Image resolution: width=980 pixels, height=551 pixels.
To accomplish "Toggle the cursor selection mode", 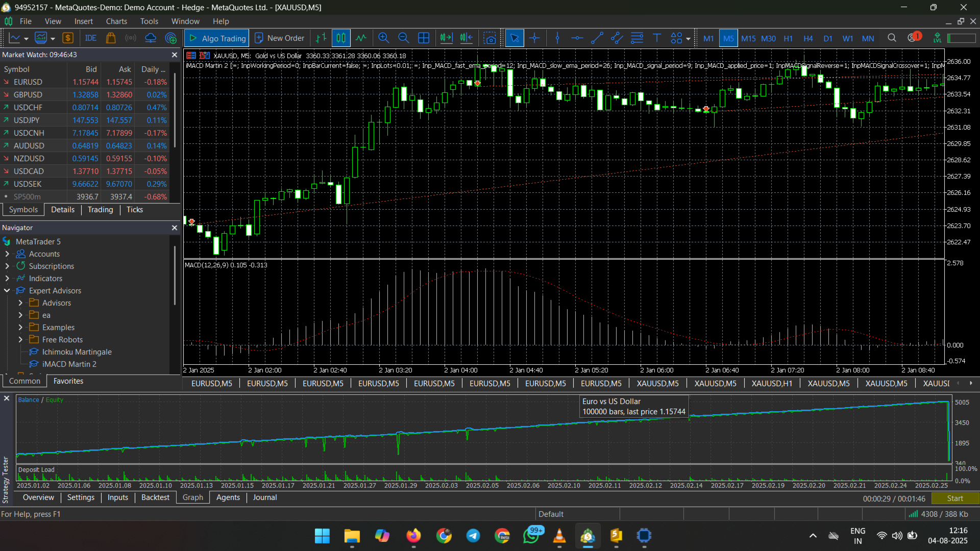I will (x=514, y=38).
